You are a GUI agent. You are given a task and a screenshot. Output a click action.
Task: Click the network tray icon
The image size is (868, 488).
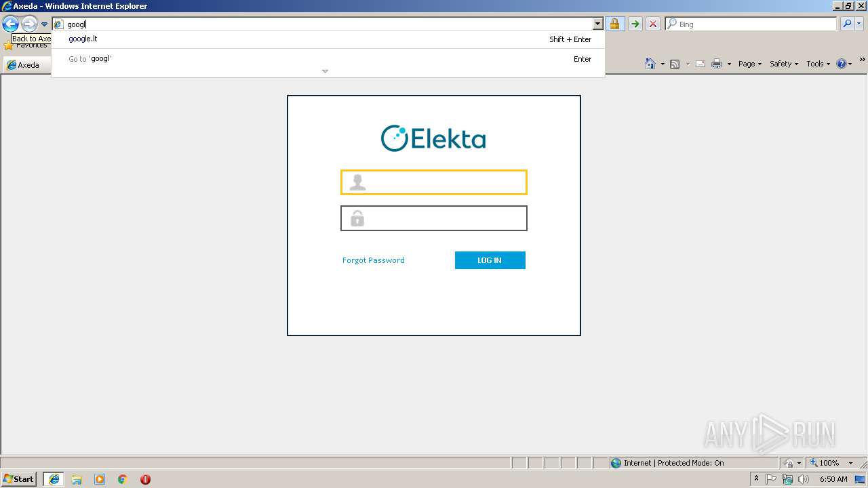[x=787, y=479]
